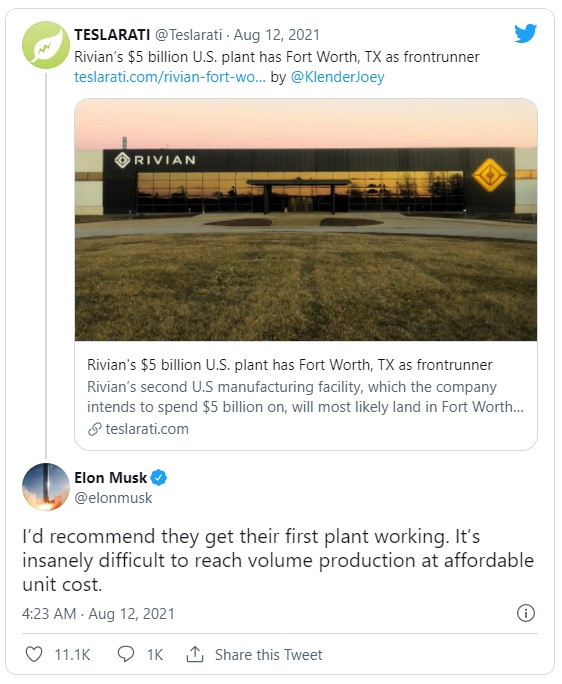Image resolution: width=562 pixels, height=684 pixels.
Task: Click the Twitter bird logo
Action: point(525,34)
